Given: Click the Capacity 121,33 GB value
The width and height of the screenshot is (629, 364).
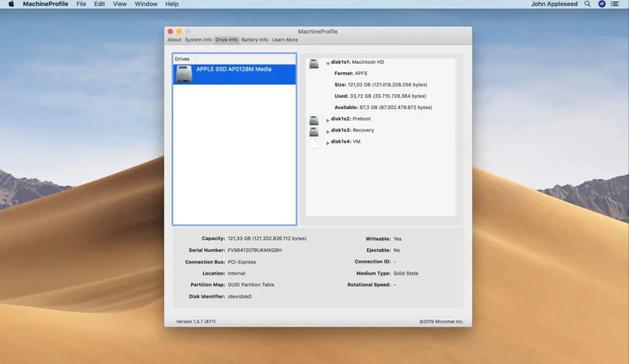Looking at the screenshot, I should [267, 238].
